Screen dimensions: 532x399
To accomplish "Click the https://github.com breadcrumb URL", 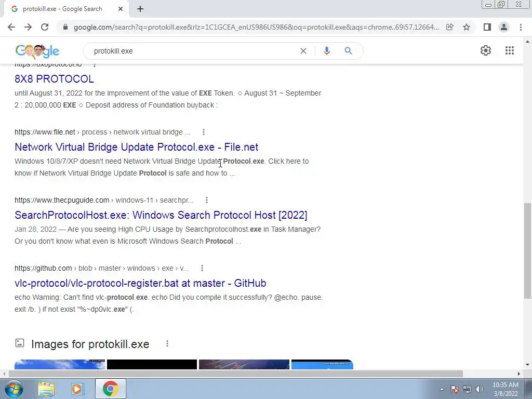I will (x=43, y=269).
